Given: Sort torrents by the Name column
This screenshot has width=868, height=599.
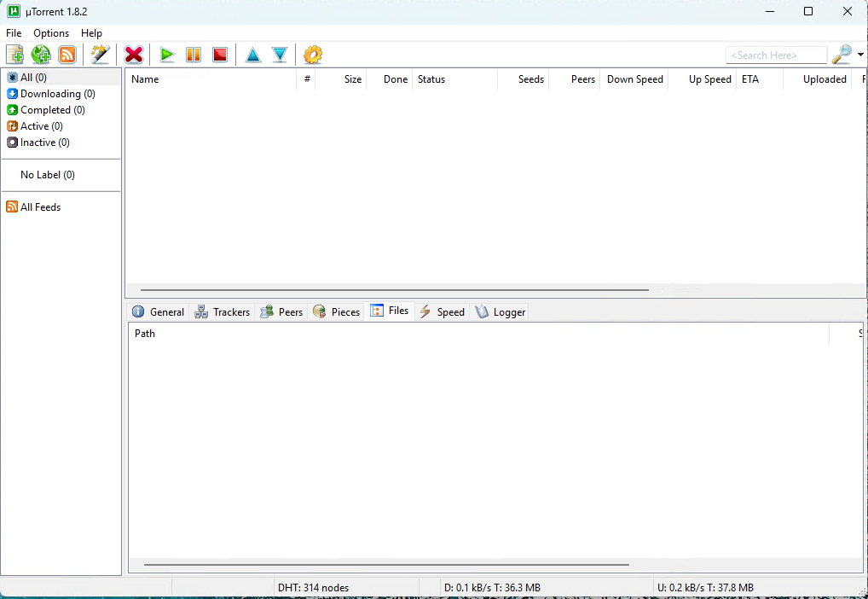Looking at the screenshot, I should [x=211, y=79].
